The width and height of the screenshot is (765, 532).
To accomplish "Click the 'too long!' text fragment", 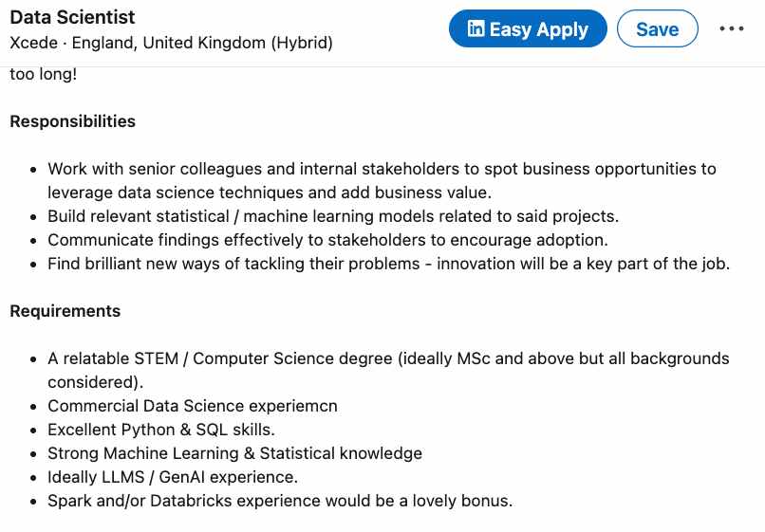I will point(44,74).
